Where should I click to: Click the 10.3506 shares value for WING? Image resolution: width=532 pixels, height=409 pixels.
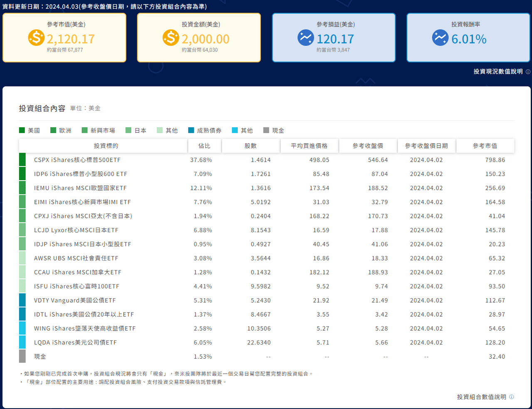pos(259,329)
